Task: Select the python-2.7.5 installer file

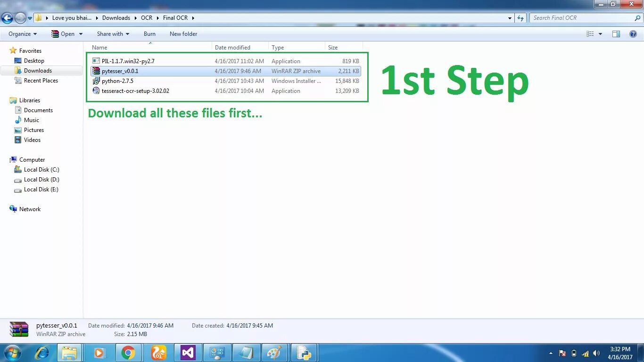Action: tap(226, 81)
